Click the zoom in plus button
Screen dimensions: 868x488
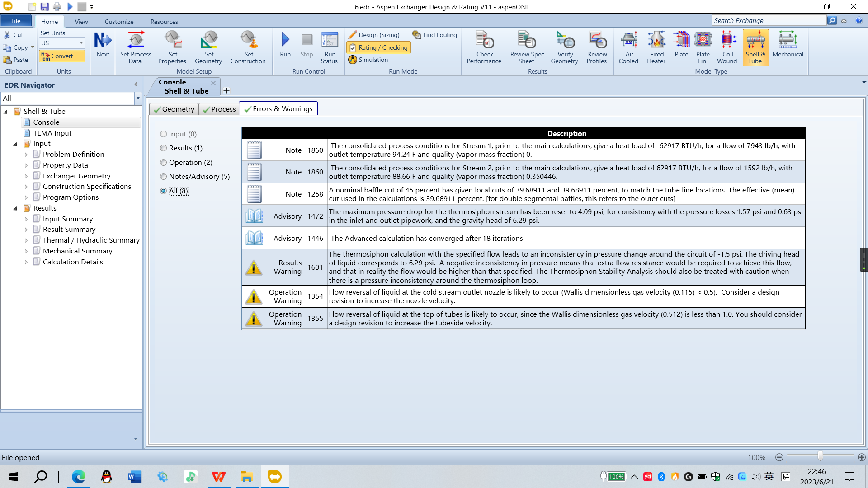[x=862, y=457]
